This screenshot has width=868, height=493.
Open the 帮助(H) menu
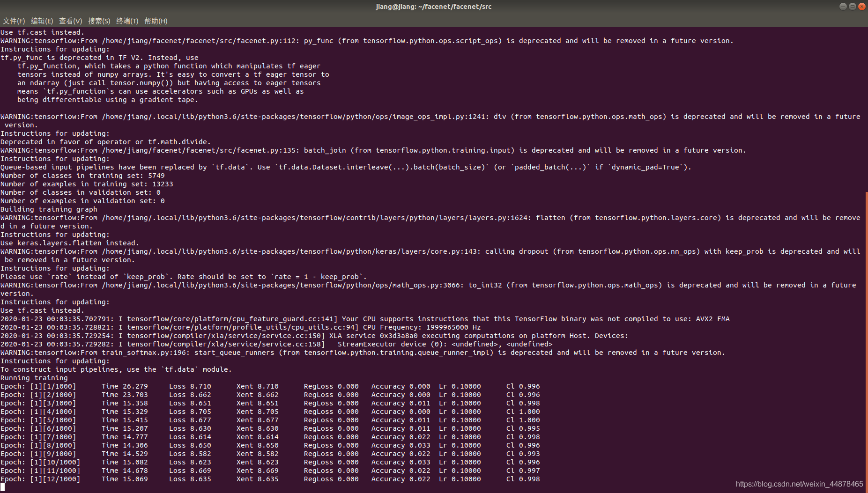(x=156, y=21)
